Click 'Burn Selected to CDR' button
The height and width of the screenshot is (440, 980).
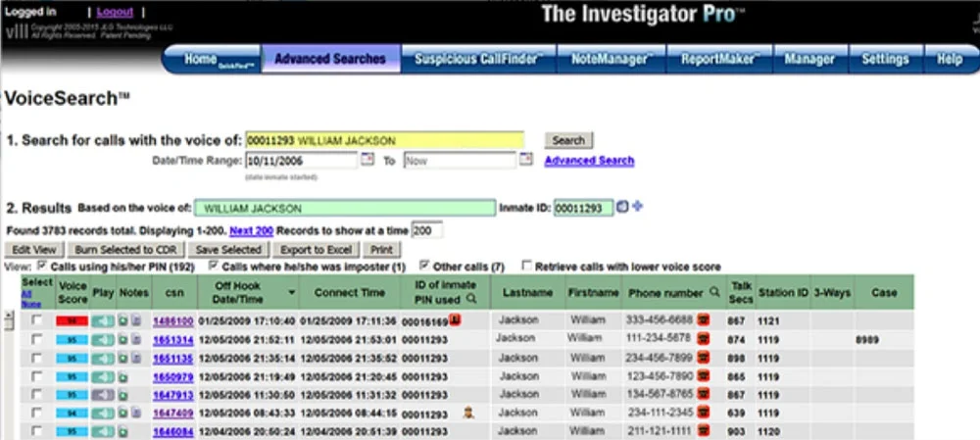point(125,249)
